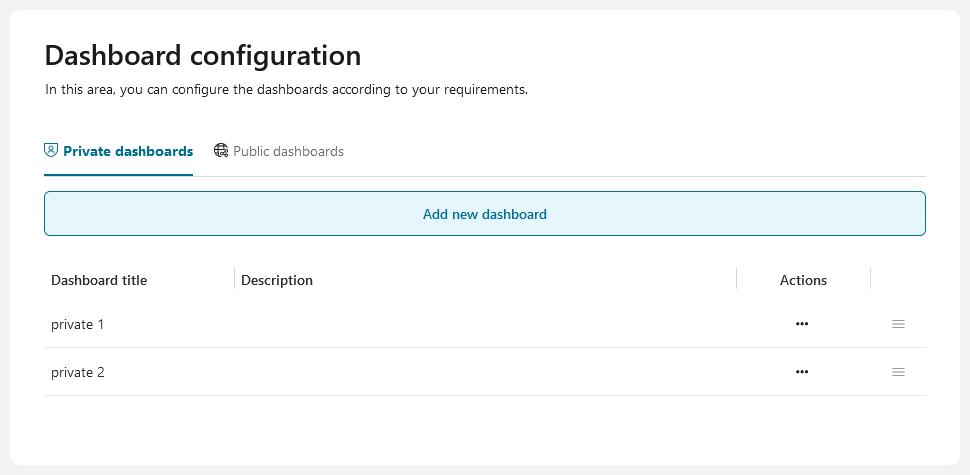Click divider between Dashboard title and Description
The width and height of the screenshot is (970, 475).
(x=234, y=279)
